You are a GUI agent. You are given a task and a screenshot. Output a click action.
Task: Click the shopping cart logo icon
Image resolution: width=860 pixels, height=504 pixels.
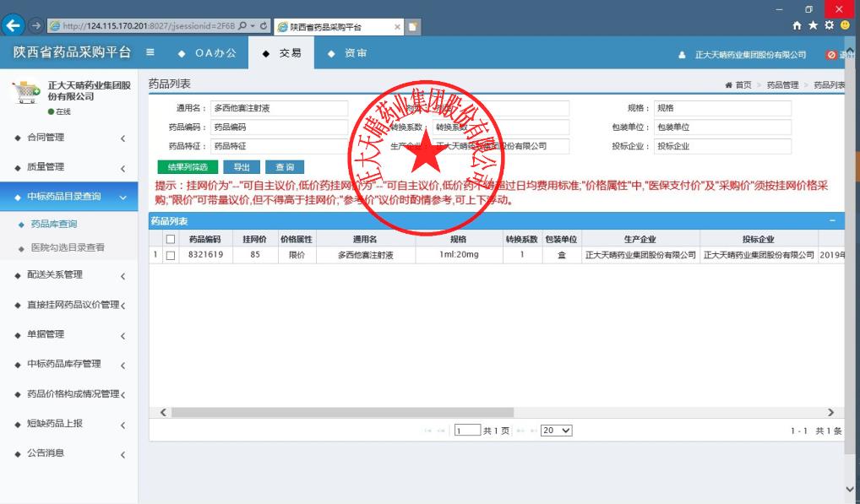[26, 91]
